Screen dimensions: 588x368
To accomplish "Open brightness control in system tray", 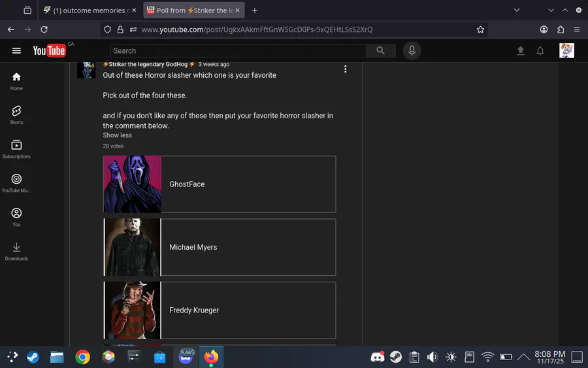I will click(451, 357).
